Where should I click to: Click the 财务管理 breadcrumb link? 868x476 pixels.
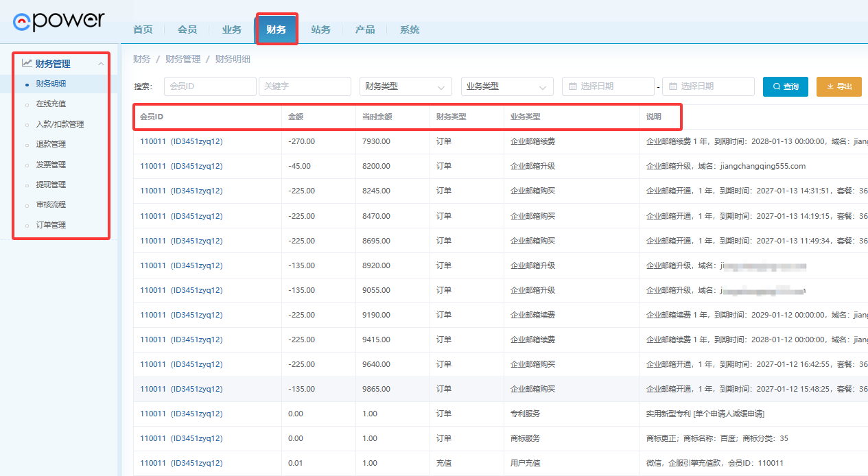pyautogui.click(x=183, y=59)
